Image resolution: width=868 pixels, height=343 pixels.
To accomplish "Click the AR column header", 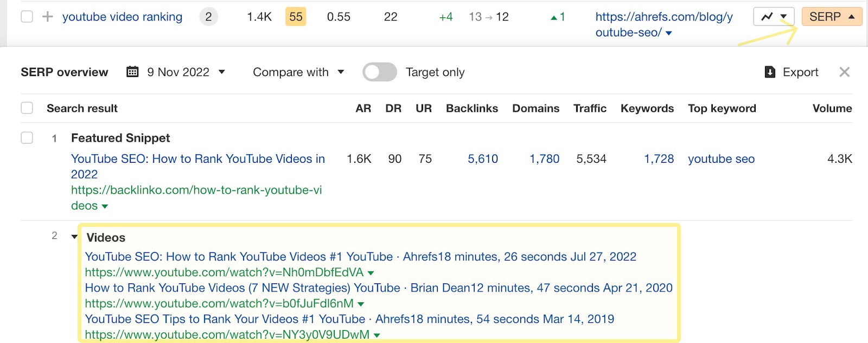I will 363,109.
